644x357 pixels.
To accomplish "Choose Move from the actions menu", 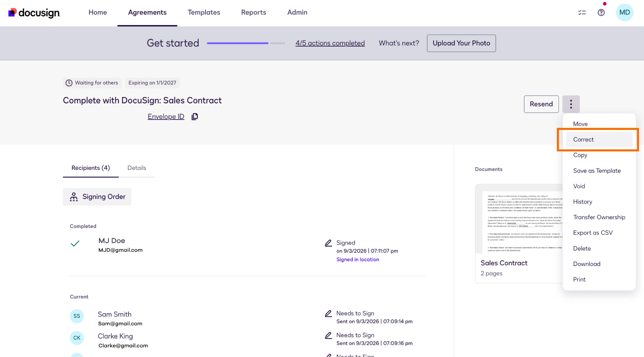I will coord(599,124).
